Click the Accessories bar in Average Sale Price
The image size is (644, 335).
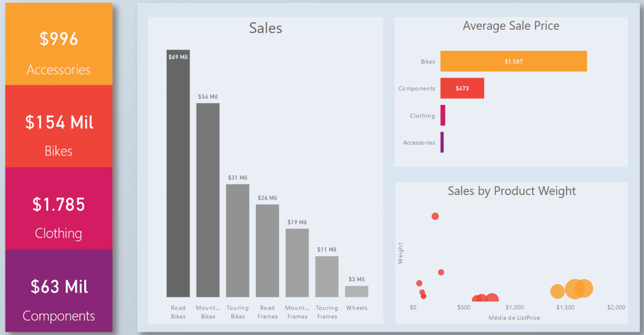[x=442, y=142]
